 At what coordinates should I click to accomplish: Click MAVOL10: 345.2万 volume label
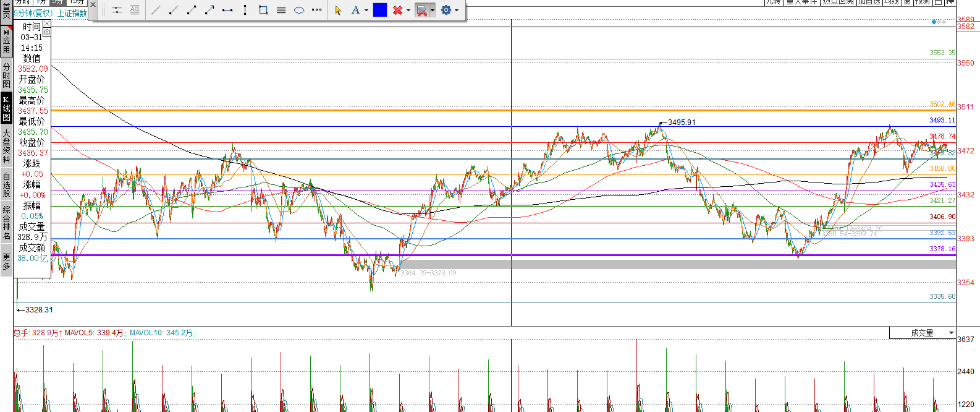click(x=161, y=333)
